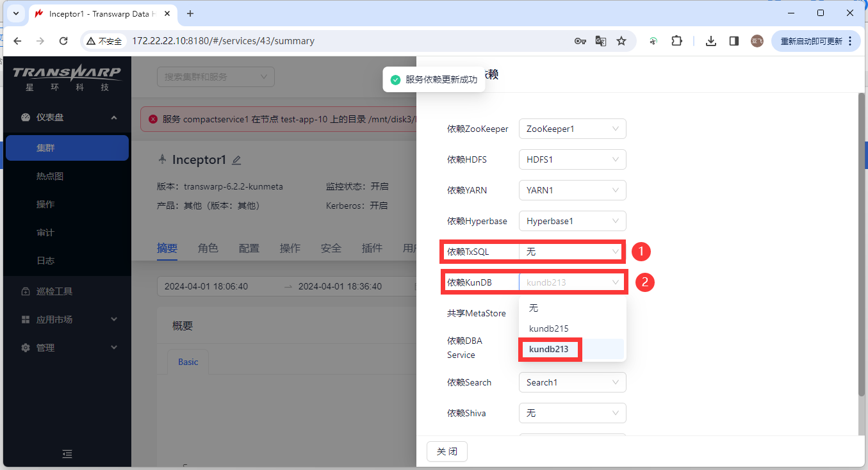This screenshot has width=868, height=470.
Task: Switch to the 插件 tab
Action: [372, 248]
